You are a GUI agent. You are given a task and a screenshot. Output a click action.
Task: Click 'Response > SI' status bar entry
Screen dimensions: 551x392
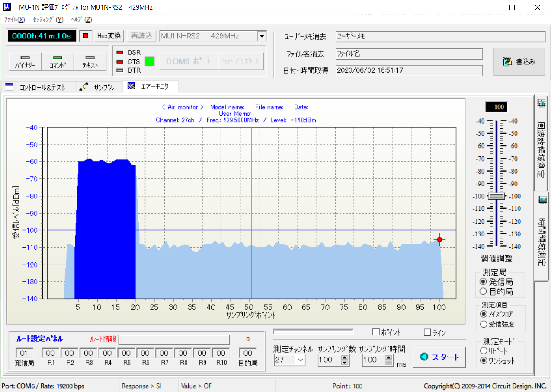pyautogui.click(x=141, y=386)
